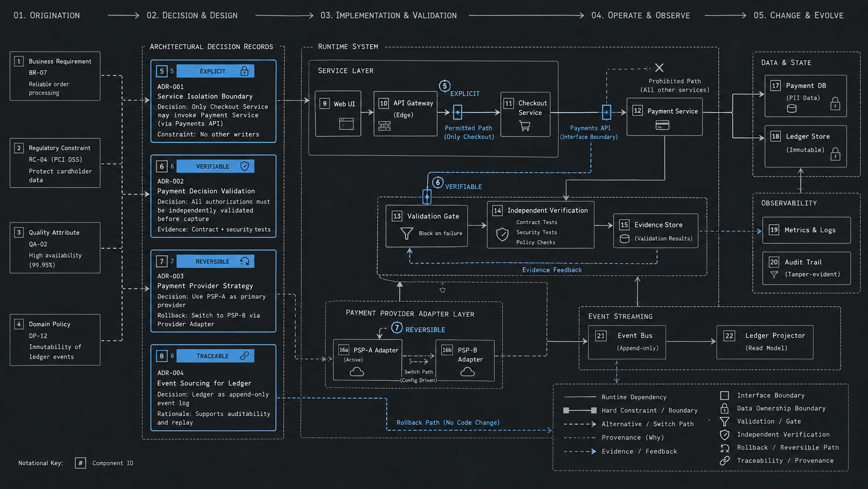Click the 'Policy Checks' text in Independent Verification
Image resolution: width=868 pixels, height=489 pixels.
pyautogui.click(x=536, y=242)
